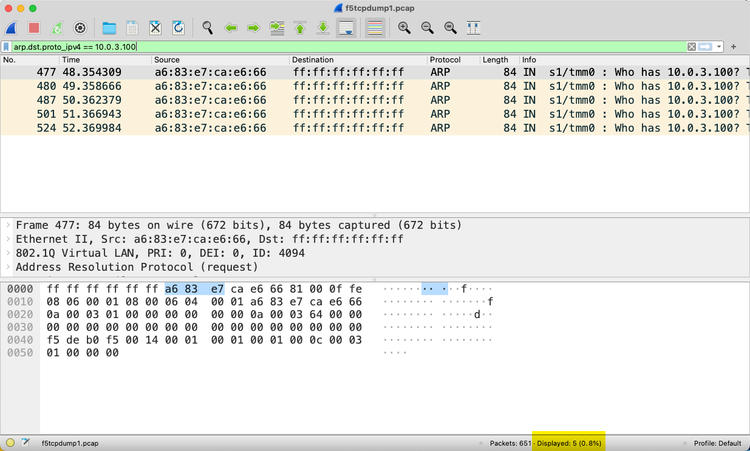The image size is (750, 451).
Task: Click the find packet magnifier icon
Action: click(x=208, y=27)
